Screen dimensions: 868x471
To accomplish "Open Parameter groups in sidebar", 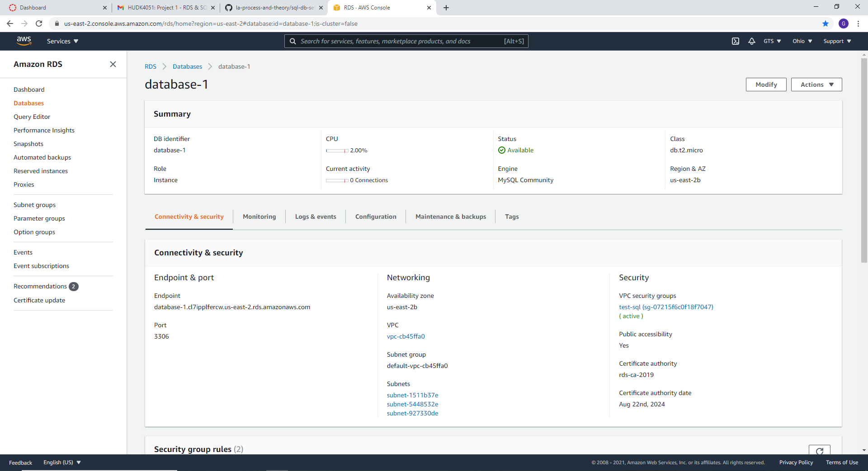I will (39, 218).
